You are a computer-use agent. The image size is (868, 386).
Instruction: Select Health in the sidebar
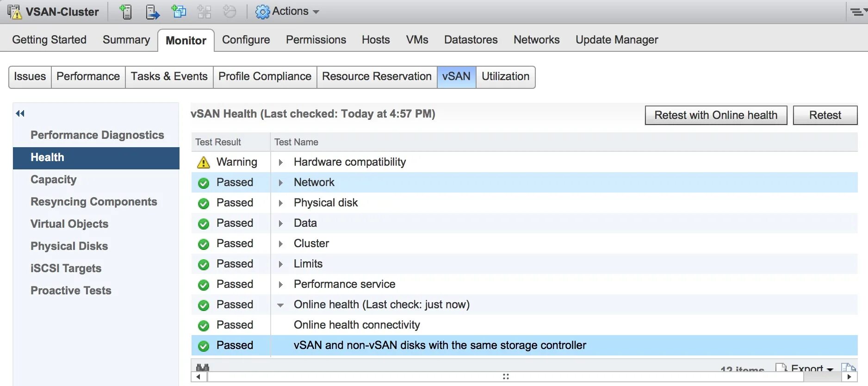[96, 158]
